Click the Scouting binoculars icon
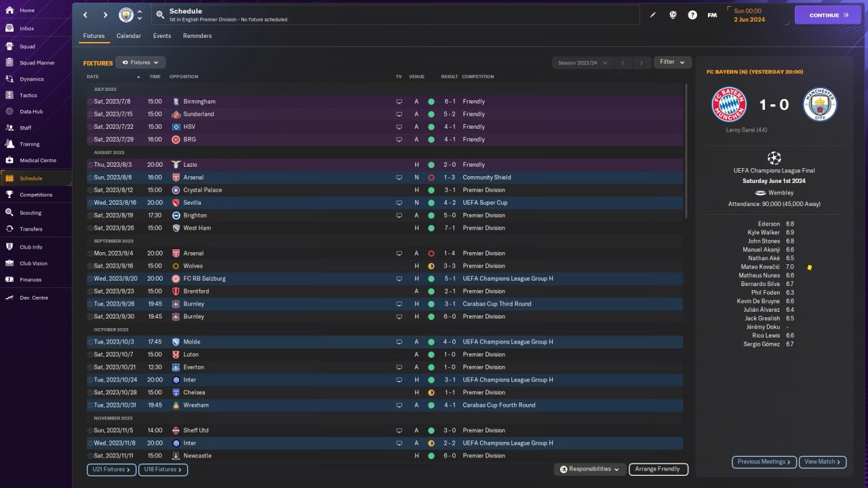The width and height of the screenshot is (868, 488). tap(9, 213)
